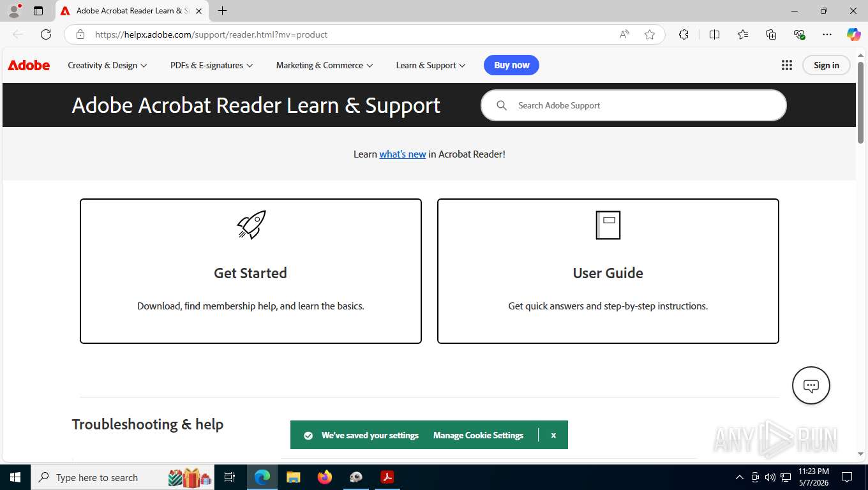This screenshot has height=490, width=868.
Task: Open the taskbar clock and date
Action: tap(814, 477)
